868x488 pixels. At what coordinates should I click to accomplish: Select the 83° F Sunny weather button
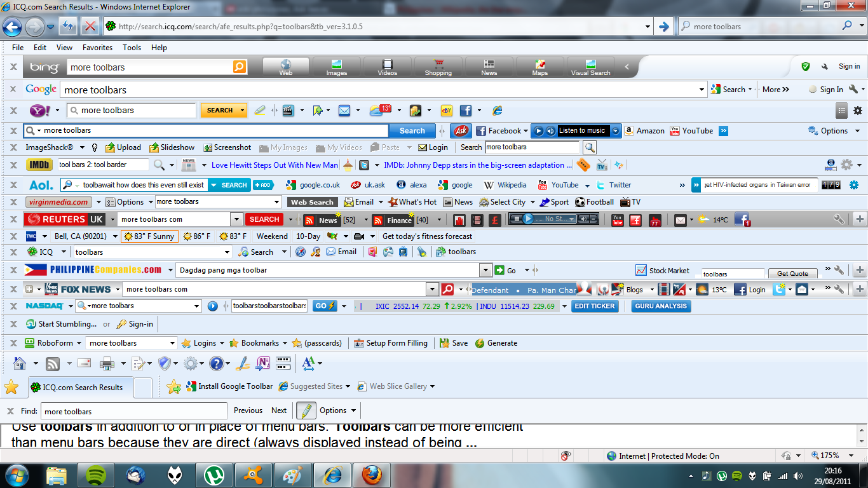point(149,236)
